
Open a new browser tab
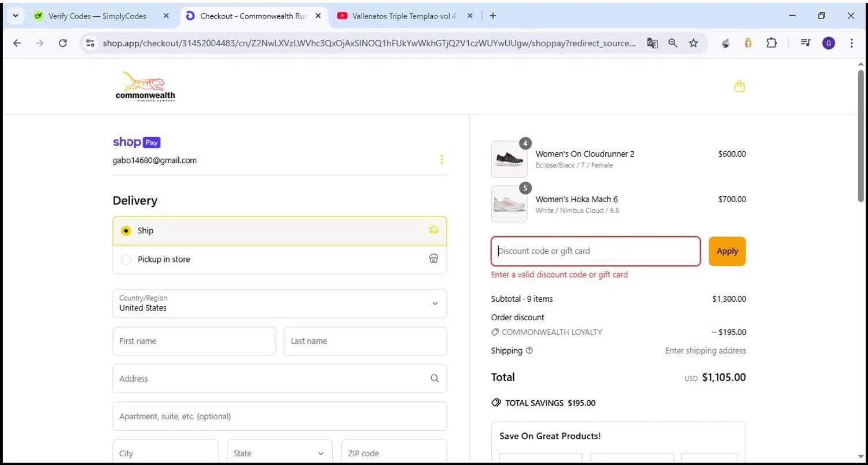[492, 16]
